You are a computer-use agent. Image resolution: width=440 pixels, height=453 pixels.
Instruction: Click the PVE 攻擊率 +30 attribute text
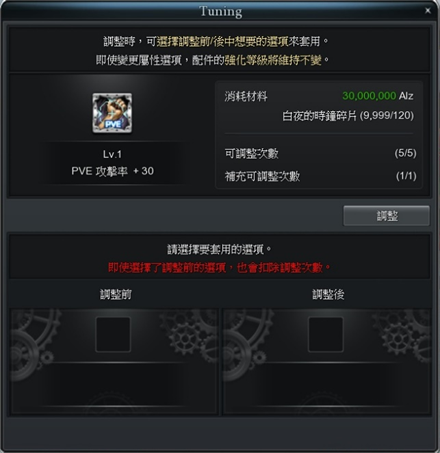(112, 171)
